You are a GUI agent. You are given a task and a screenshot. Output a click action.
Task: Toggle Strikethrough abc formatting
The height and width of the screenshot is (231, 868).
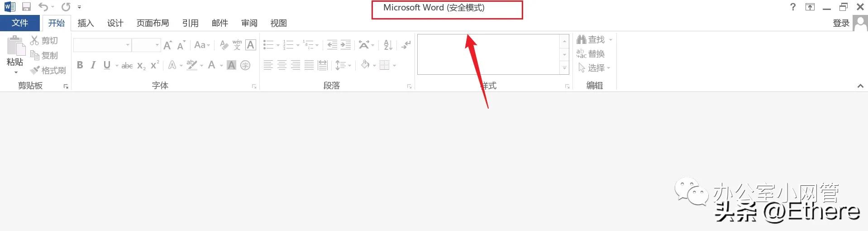pos(127,66)
